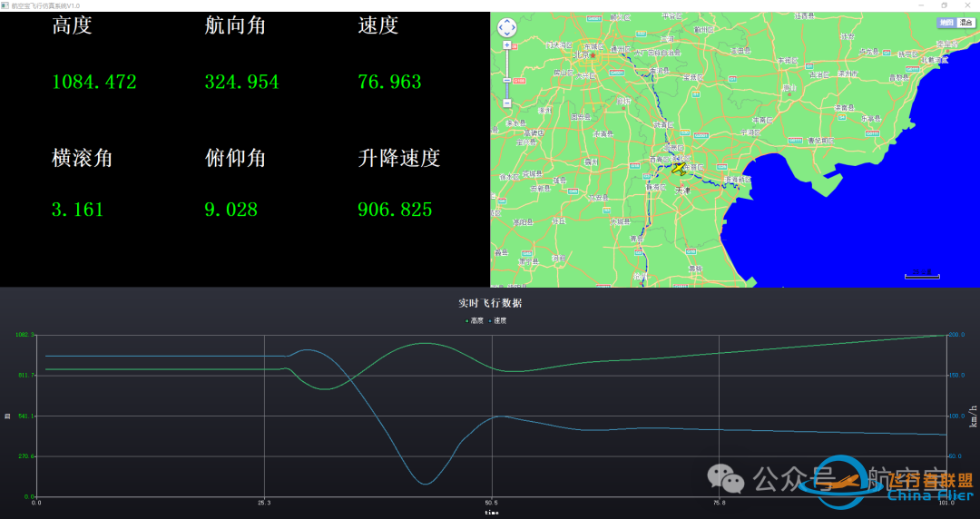Viewport: 980px width, 519px height.
Task: Click the 俯仰角 pitch label
Action: pos(235,158)
